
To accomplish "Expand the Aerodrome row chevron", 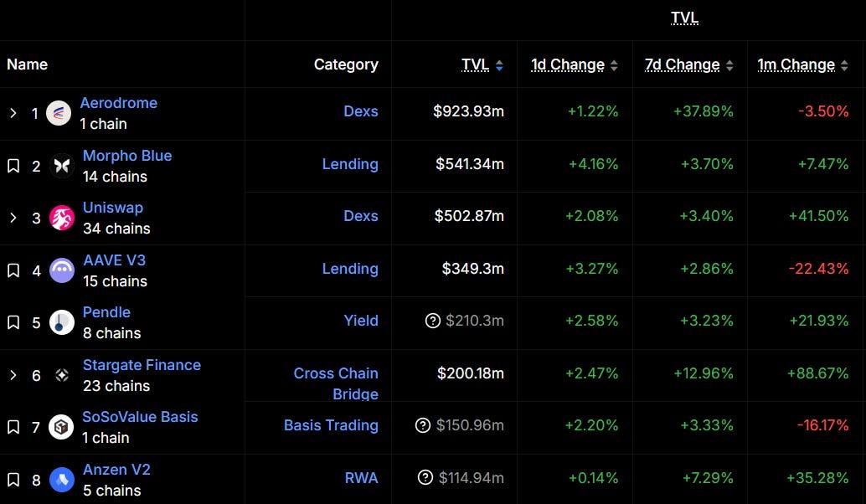I will [13, 113].
